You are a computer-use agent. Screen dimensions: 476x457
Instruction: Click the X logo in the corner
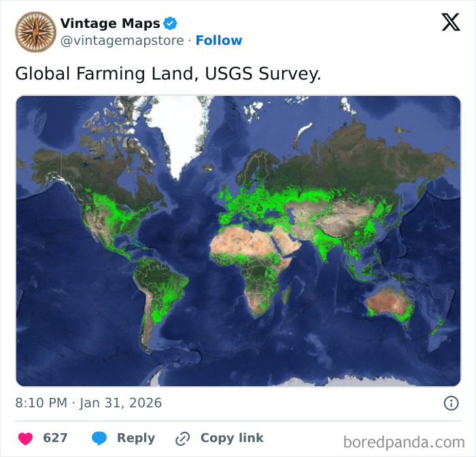tap(451, 22)
